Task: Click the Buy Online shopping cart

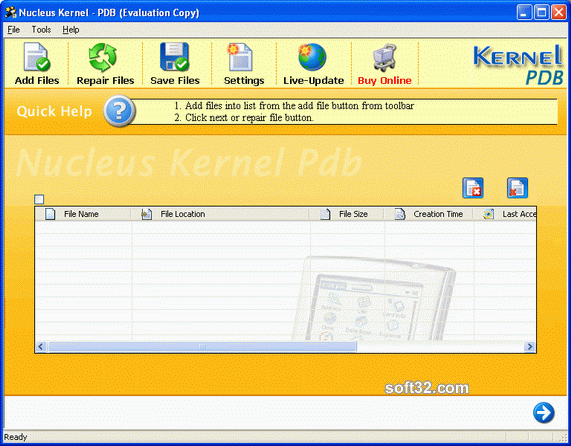Action: tap(385, 58)
